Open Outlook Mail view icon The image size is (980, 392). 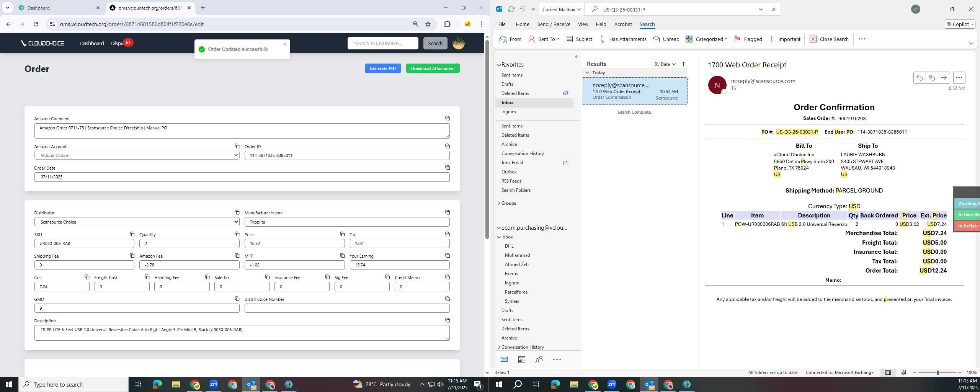(x=504, y=359)
